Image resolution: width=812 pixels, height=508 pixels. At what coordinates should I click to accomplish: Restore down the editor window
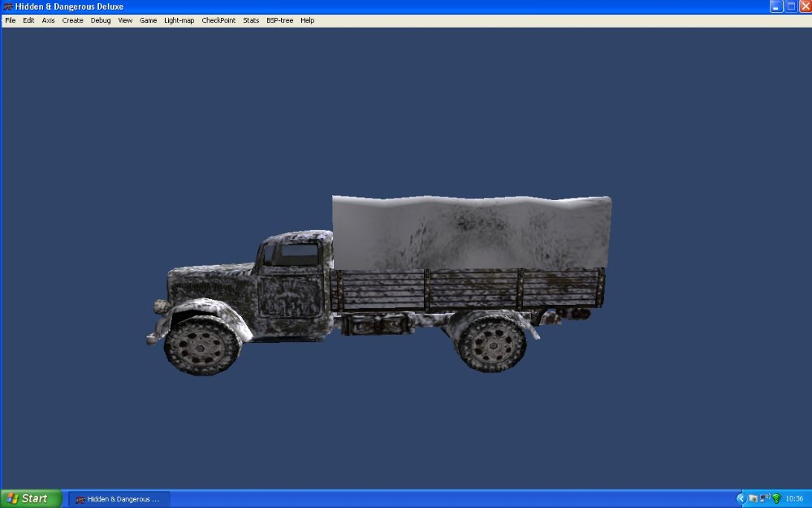[x=791, y=7]
